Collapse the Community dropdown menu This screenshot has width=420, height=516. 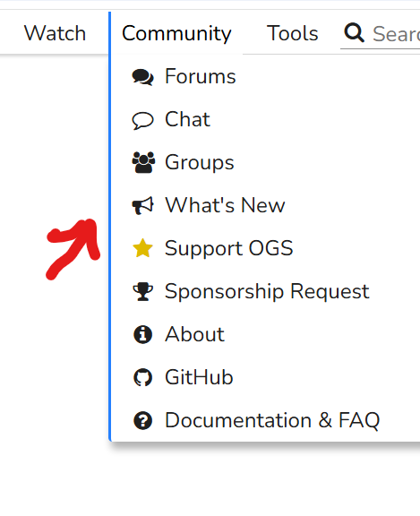pyautogui.click(x=176, y=34)
